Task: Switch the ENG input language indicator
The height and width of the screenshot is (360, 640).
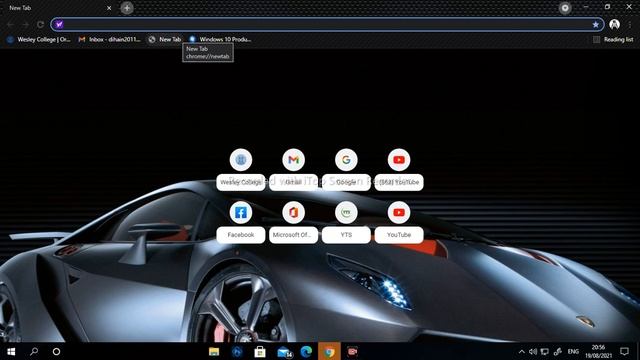Action: (573, 351)
